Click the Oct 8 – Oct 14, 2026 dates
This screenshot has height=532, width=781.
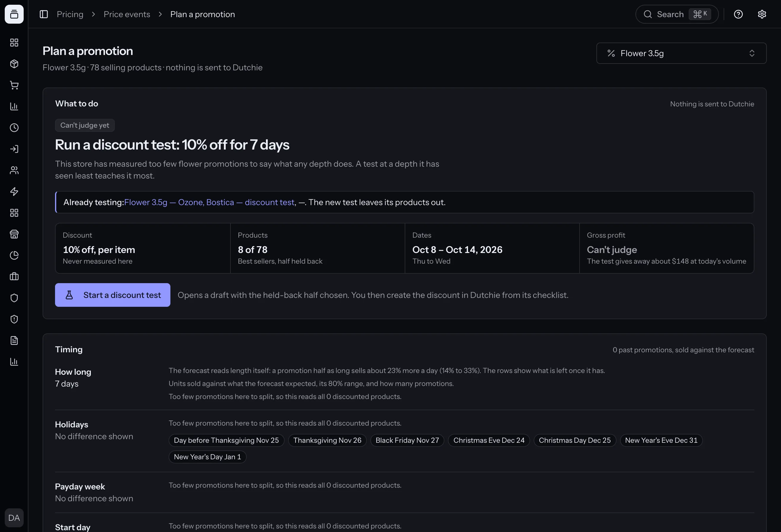click(457, 249)
